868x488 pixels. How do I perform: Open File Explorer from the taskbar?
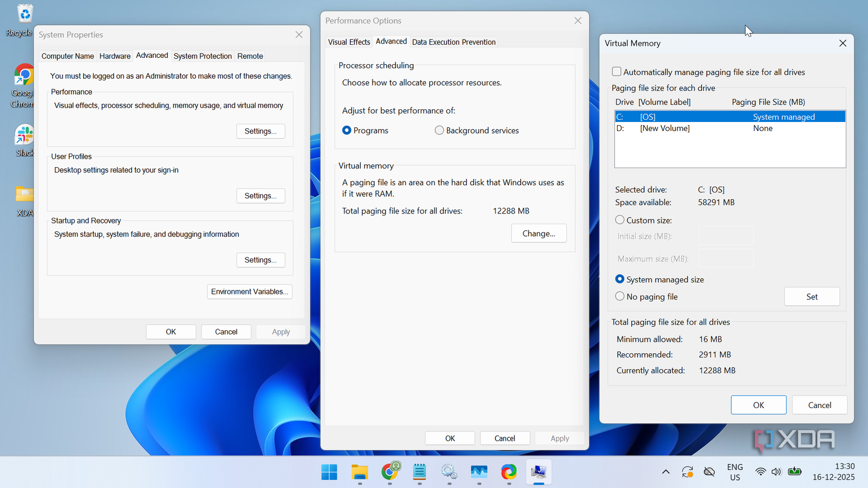coord(360,472)
